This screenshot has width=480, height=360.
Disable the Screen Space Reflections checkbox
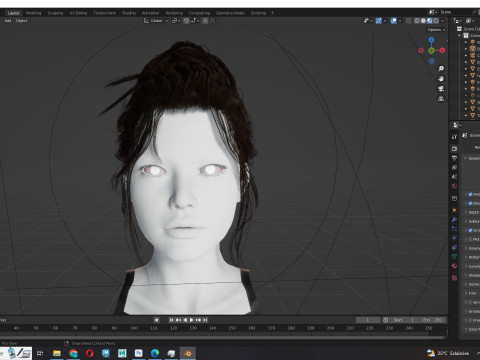point(470,230)
